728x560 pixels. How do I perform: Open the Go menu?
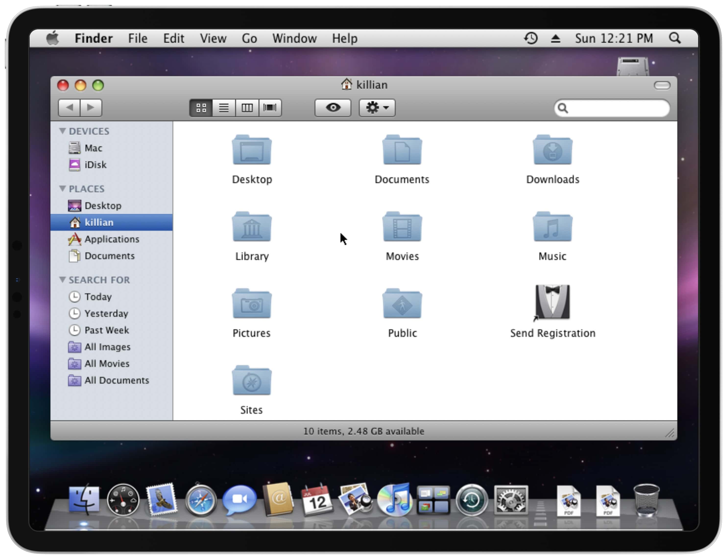pos(249,38)
